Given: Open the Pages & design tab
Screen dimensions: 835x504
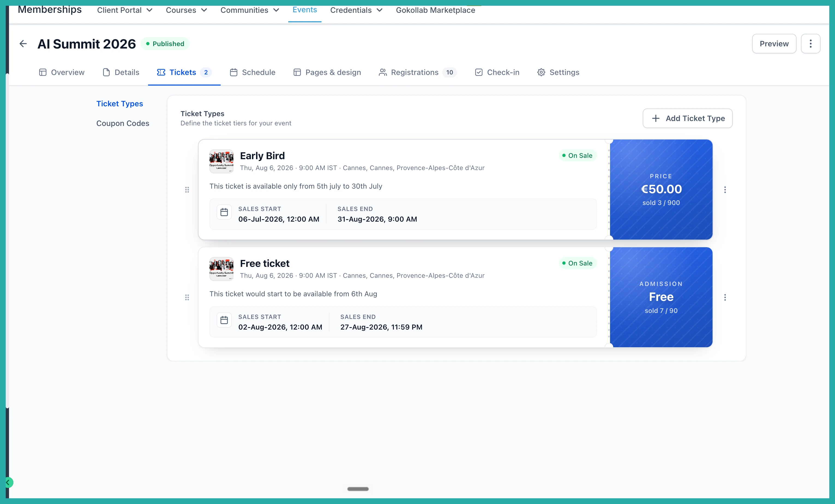Looking at the screenshot, I should pos(327,72).
